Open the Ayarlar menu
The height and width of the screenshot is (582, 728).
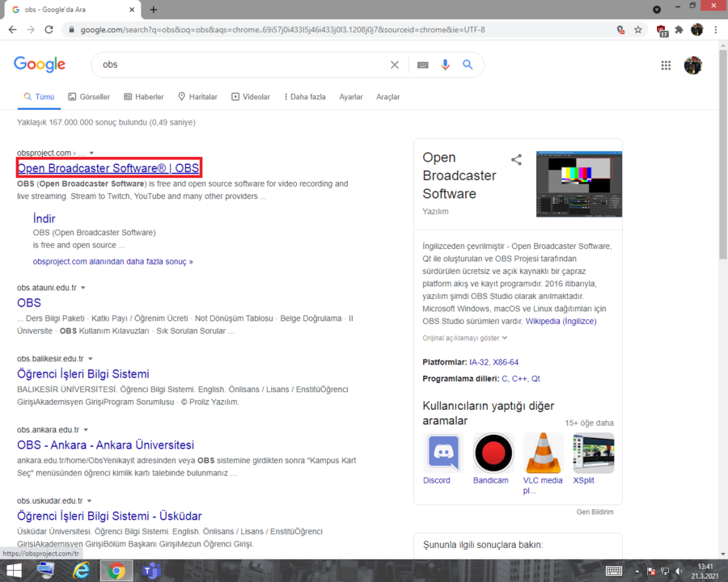tap(351, 97)
